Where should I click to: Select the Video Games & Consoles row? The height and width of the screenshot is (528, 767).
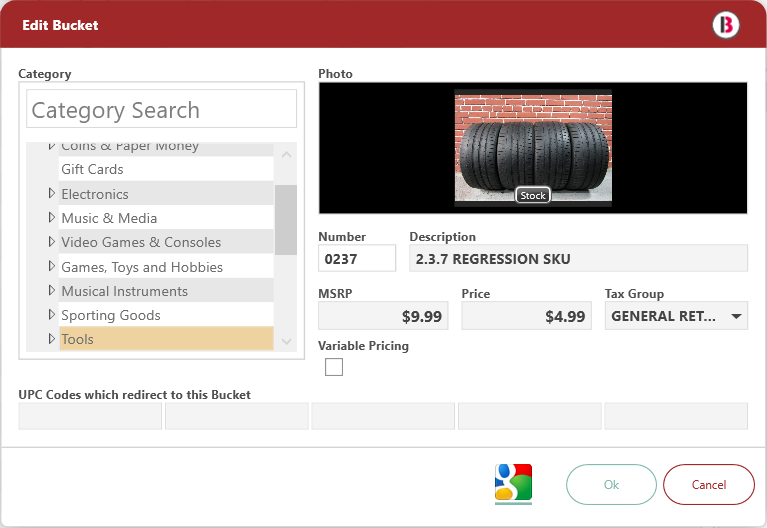(166, 242)
